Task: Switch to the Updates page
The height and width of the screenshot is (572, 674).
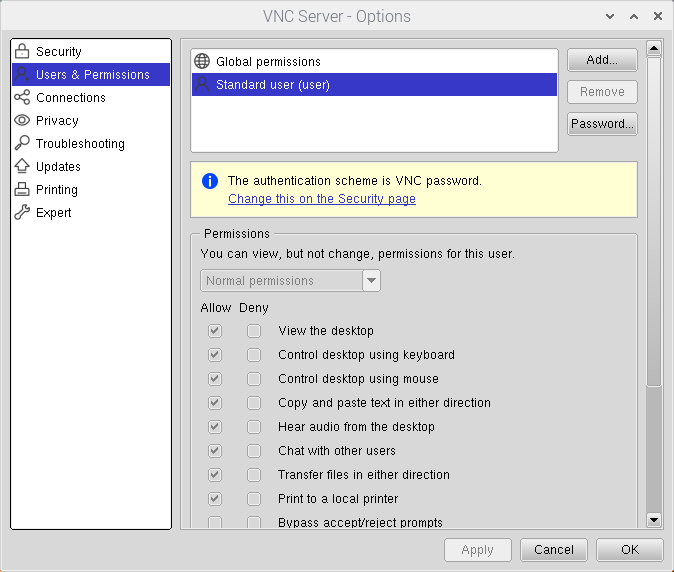Action: pos(91,166)
